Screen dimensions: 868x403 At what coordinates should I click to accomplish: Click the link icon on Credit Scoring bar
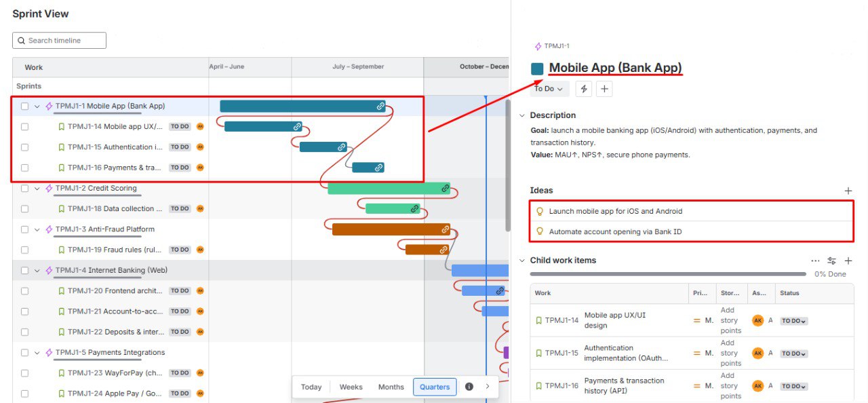click(445, 189)
